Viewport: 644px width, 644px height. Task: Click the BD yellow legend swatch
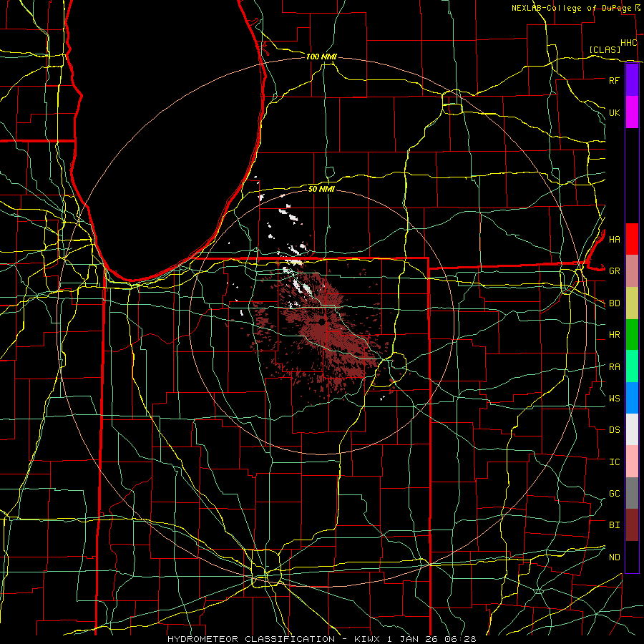pyautogui.click(x=632, y=303)
